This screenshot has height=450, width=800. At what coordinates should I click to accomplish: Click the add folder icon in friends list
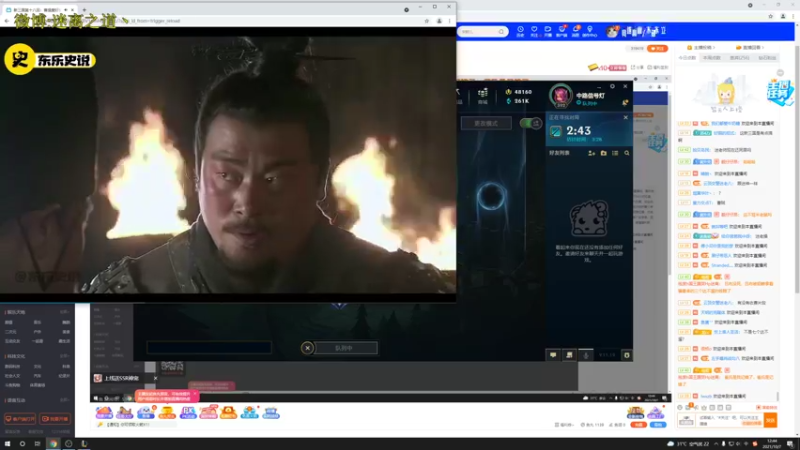click(x=604, y=153)
